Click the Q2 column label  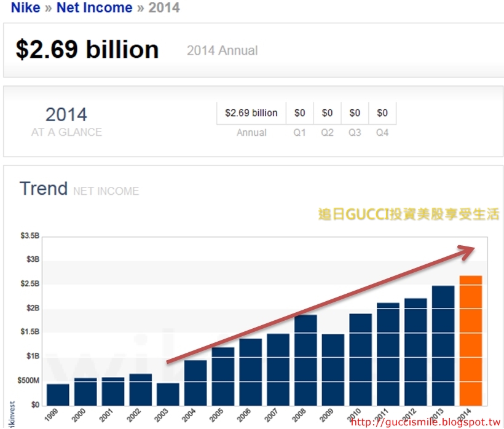pos(327,132)
